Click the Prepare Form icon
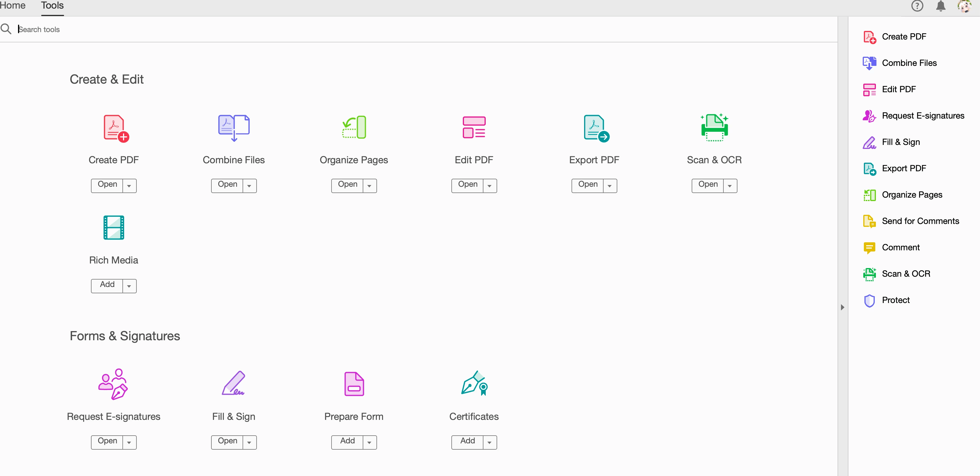 (x=354, y=383)
